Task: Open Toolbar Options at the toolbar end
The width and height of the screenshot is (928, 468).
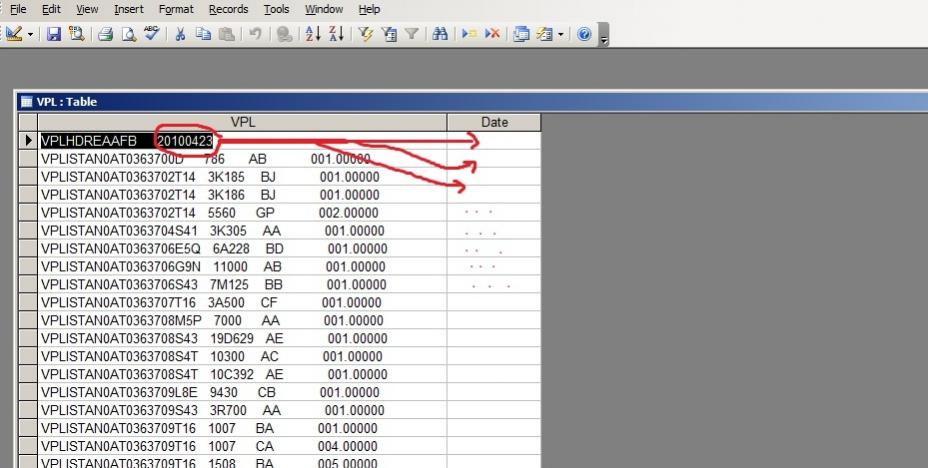Action: [x=604, y=34]
